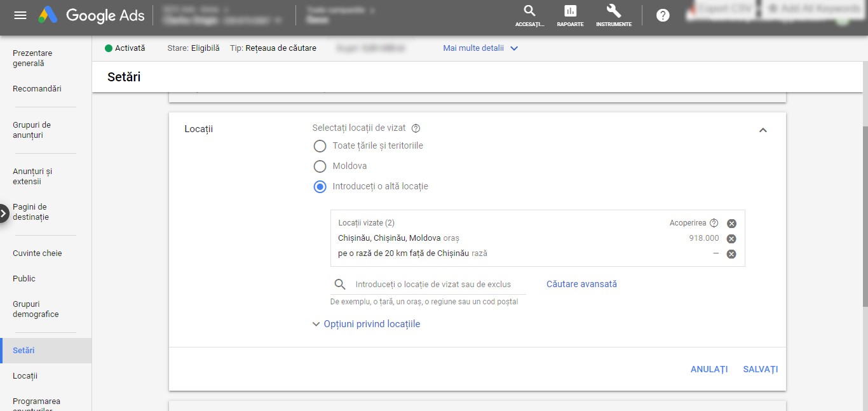Screen dimensions: 868x411
Task: Open the Rapoarte reports icon
Action: tap(570, 15)
